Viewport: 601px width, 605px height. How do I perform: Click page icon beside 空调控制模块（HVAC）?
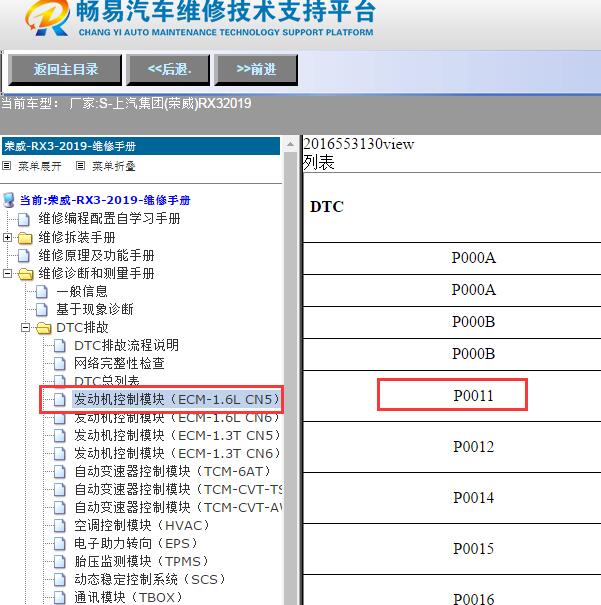(x=59, y=526)
